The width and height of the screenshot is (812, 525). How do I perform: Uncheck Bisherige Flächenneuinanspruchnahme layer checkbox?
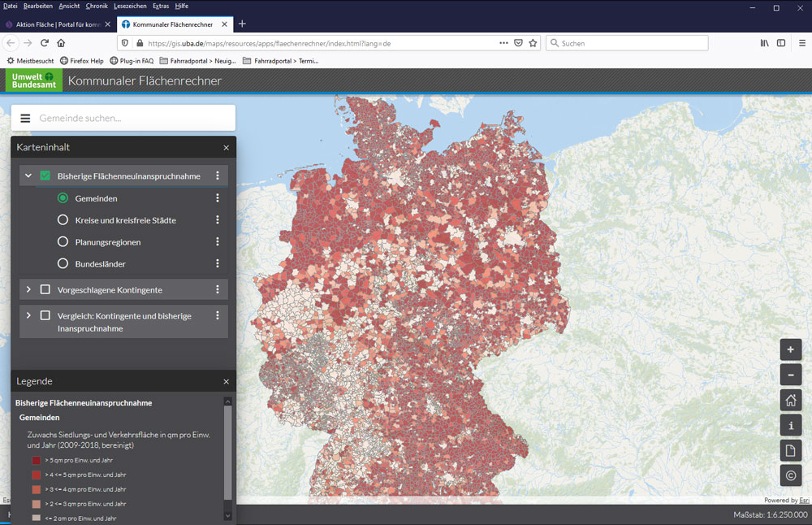click(x=45, y=176)
